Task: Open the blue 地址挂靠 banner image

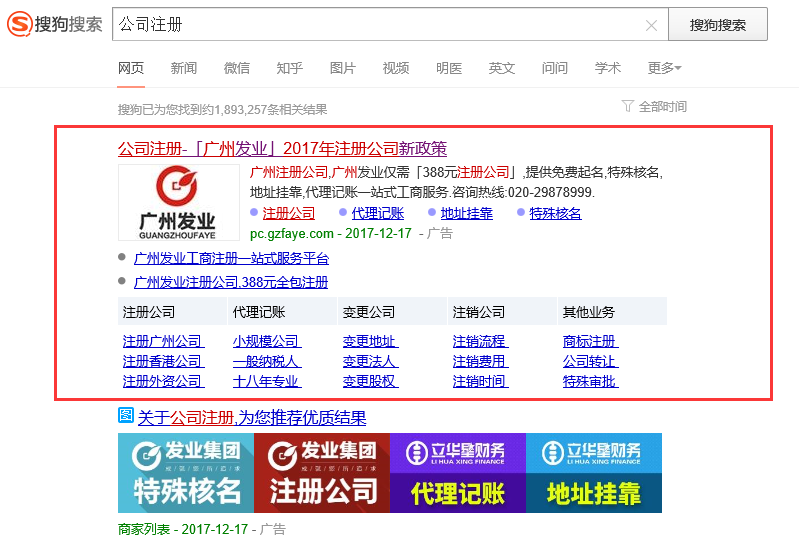Action: coord(594,473)
